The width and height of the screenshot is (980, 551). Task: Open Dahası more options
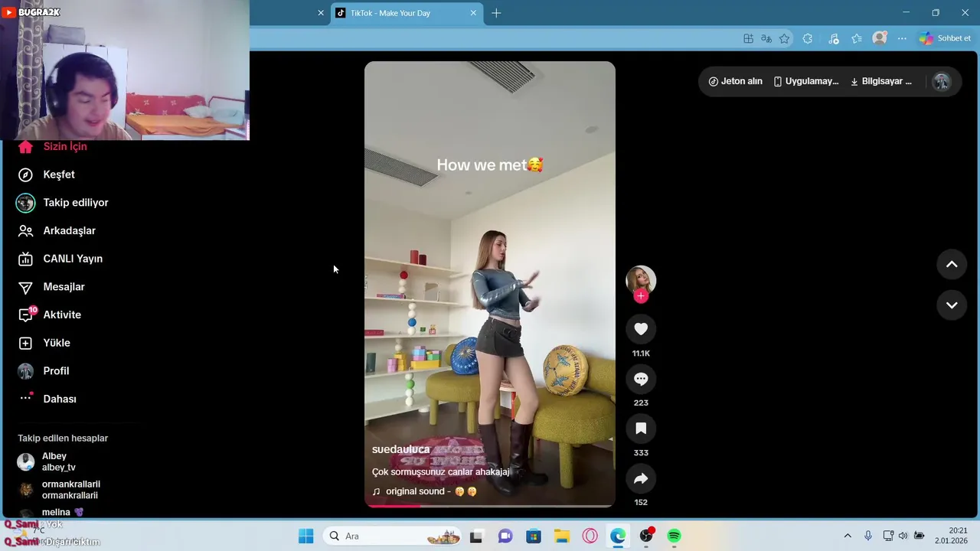[47, 399]
